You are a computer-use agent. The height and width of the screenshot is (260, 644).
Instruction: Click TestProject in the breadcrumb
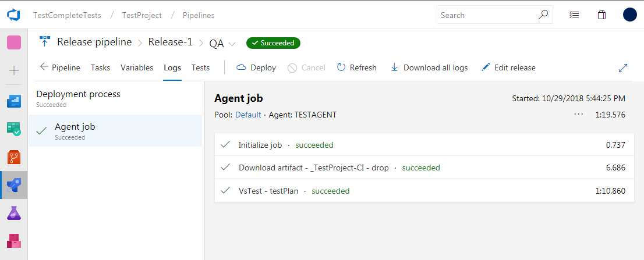[141, 15]
